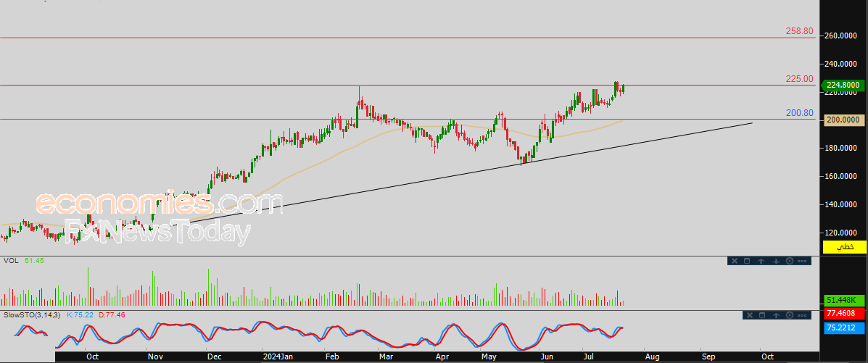Move the VOL panel down

(x=776, y=261)
